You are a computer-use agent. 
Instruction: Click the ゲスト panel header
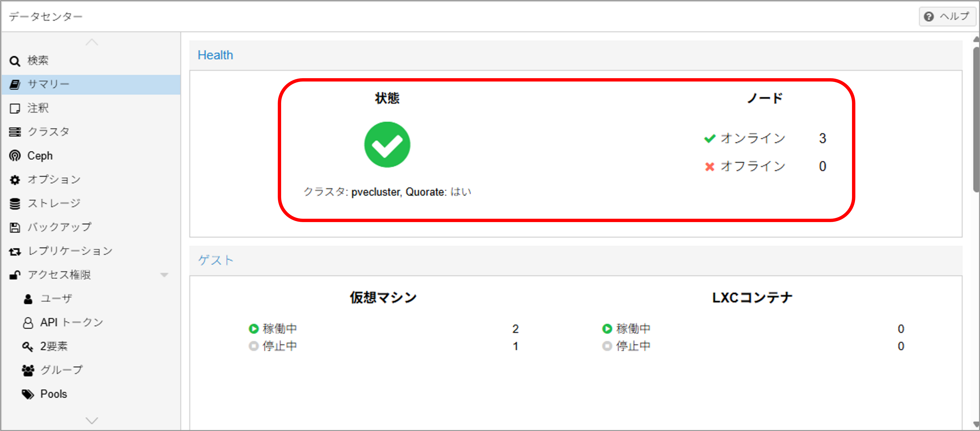215,260
